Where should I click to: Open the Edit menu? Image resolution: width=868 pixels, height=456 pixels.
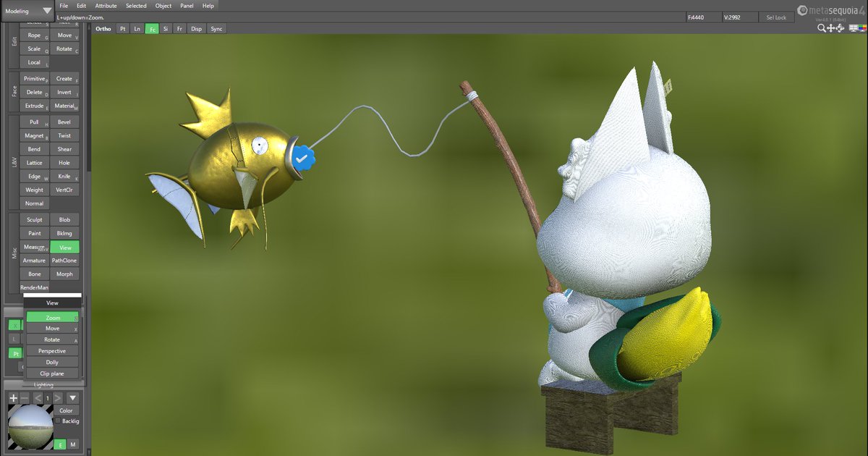81,6
